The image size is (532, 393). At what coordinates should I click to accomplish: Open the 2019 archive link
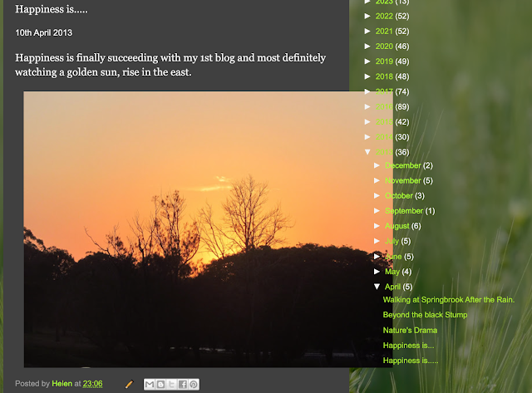coord(384,61)
